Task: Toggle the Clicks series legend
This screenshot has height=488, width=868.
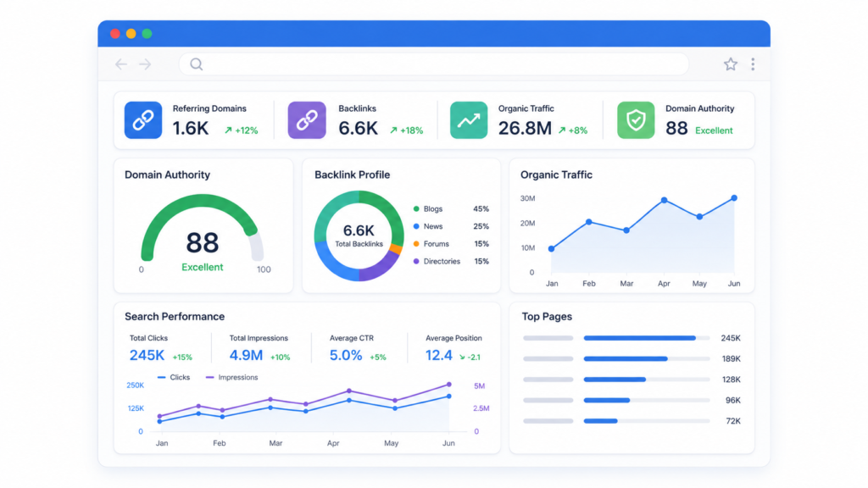Action: point(174,377)
